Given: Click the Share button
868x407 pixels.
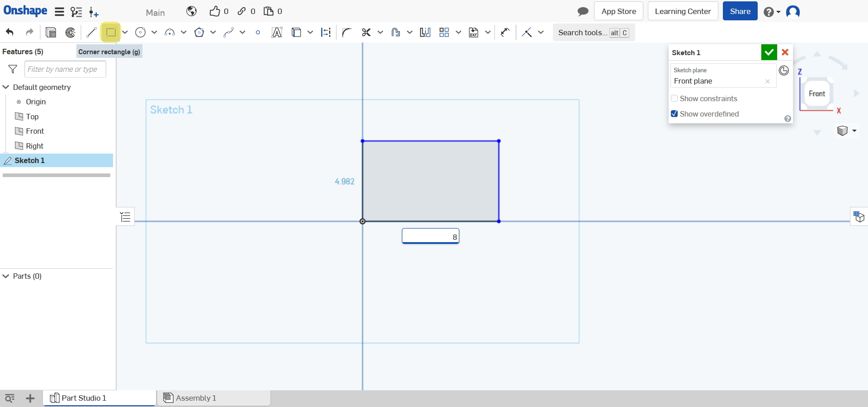Looking at the screenshot, I should [x=740, y=11].
